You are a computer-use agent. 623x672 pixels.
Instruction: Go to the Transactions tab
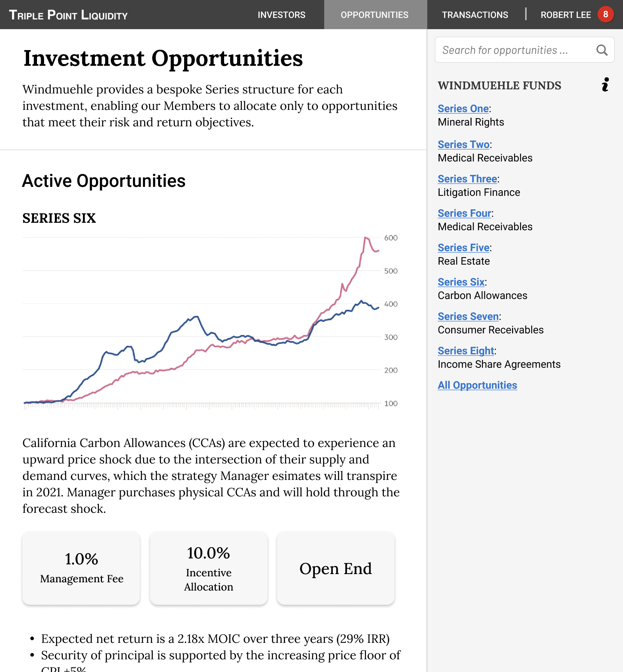(475, 15)
